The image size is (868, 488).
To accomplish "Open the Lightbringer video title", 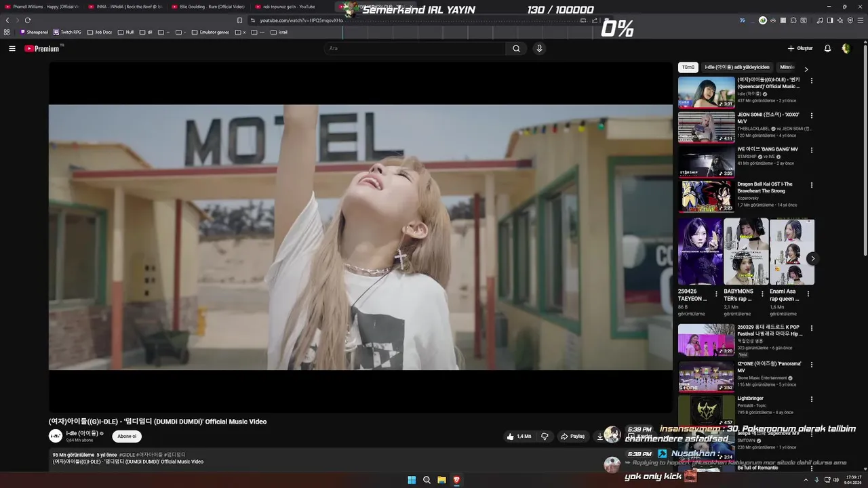I will 750,399.
